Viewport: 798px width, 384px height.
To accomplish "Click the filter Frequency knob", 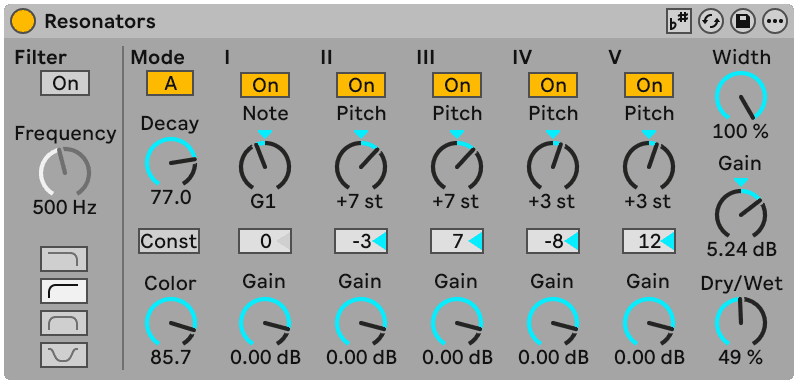I will pyautogui.click(x=65, y=172).
